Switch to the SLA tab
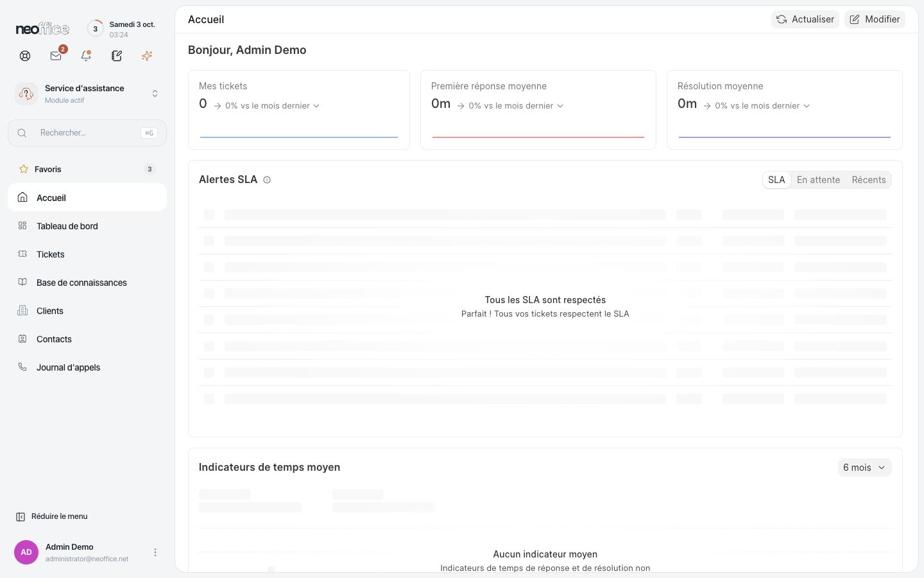Viewport: 924px width, 578px height. (x=776, y=180)
